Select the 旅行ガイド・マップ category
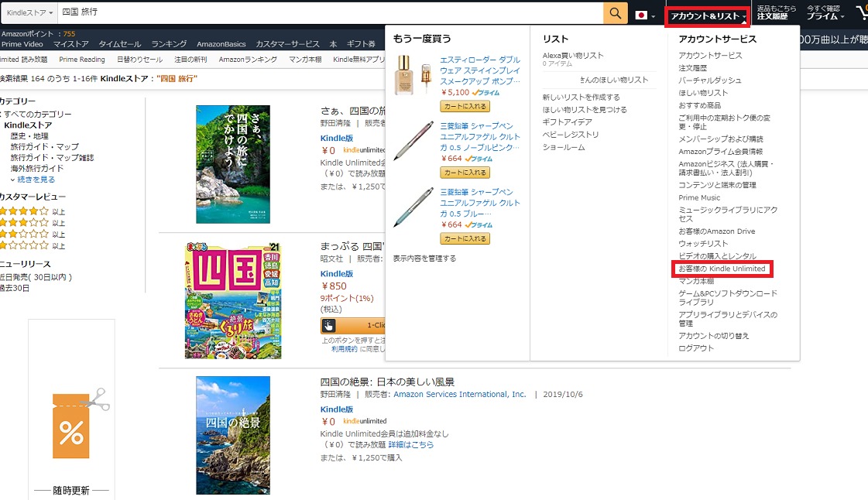 [x=44, y=146]
